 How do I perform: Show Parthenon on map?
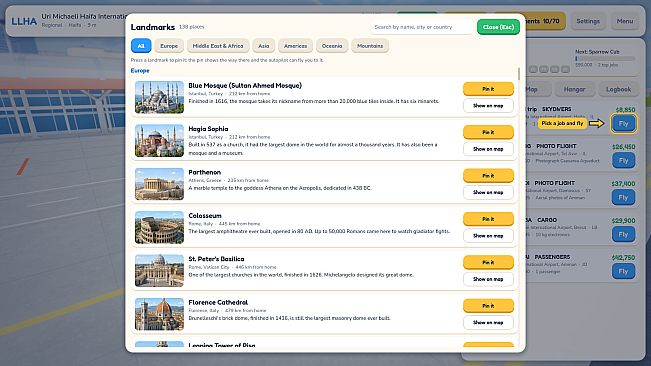point(488,193)
